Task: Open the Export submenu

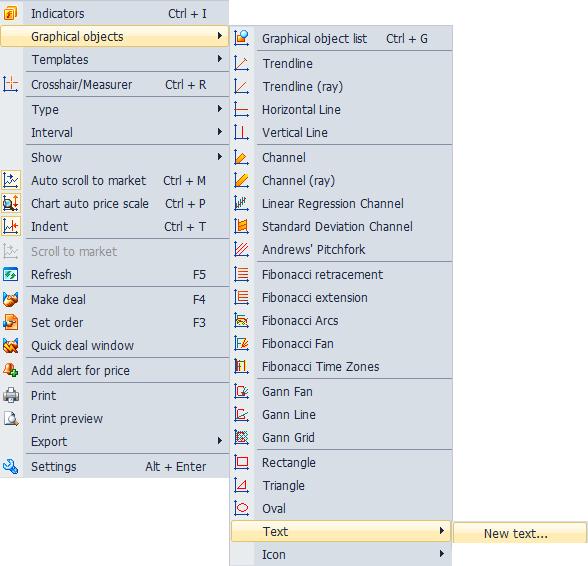Action: (115, 441)
